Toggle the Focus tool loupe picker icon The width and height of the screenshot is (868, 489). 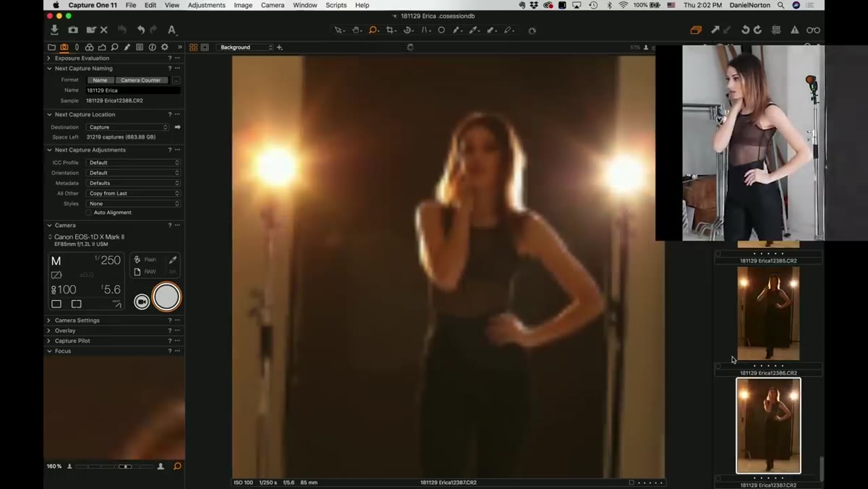pyautogui.click(x=177, y=467)
